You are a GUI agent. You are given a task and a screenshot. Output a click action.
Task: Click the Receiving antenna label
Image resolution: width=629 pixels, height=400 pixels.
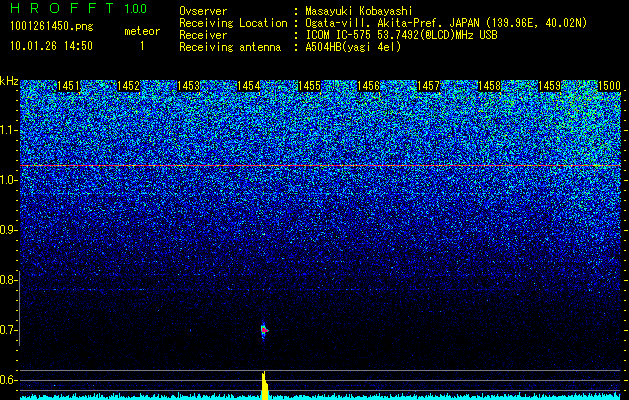pyautogui.click(x=230, y=47)
